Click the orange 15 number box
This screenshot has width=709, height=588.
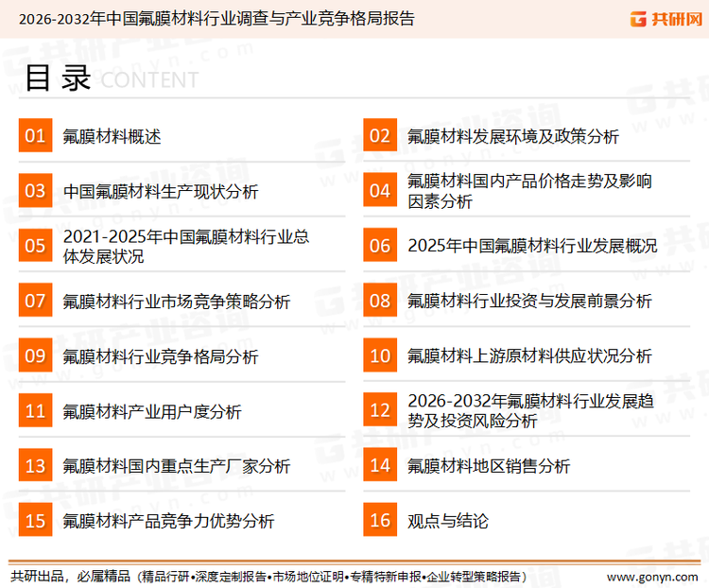pos(35,520)
